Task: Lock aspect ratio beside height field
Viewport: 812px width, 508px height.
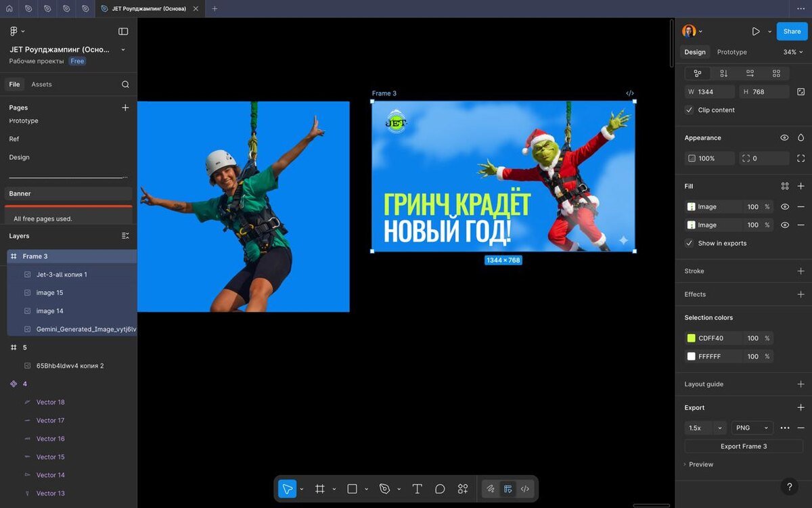Action: (801, 91)
